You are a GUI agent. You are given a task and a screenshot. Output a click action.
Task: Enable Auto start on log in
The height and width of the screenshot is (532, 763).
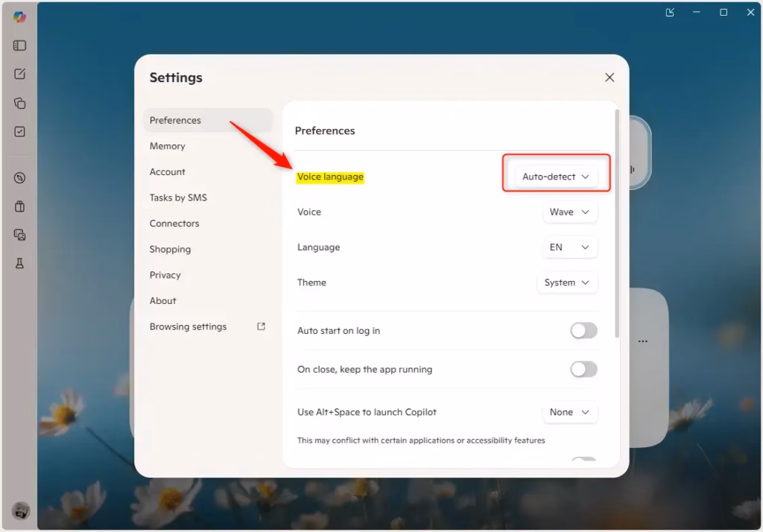click(x=583, y=331)
